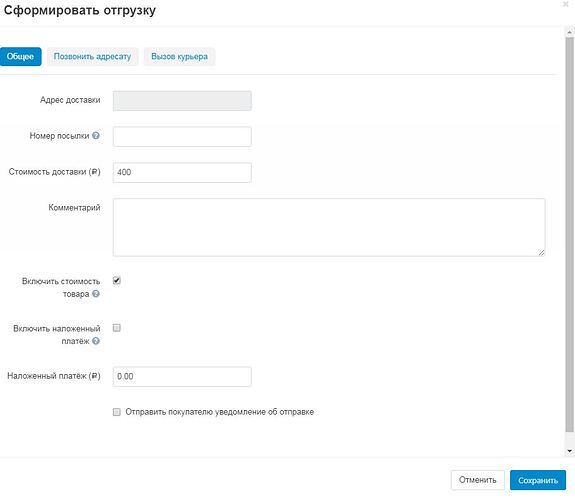The image size is (575, 499).
Task: Check Отправить покупателю уведомление об отправке
Action: click(x=117, y=412)
